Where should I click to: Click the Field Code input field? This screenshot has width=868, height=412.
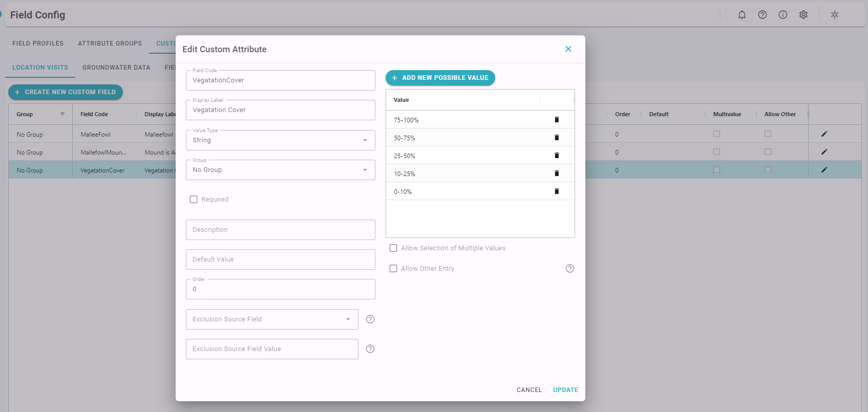(281, 80)
